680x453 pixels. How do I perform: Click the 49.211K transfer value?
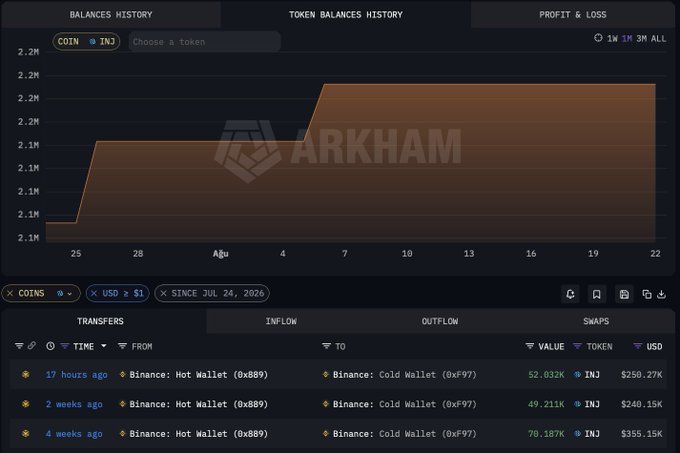pos(546,404)
